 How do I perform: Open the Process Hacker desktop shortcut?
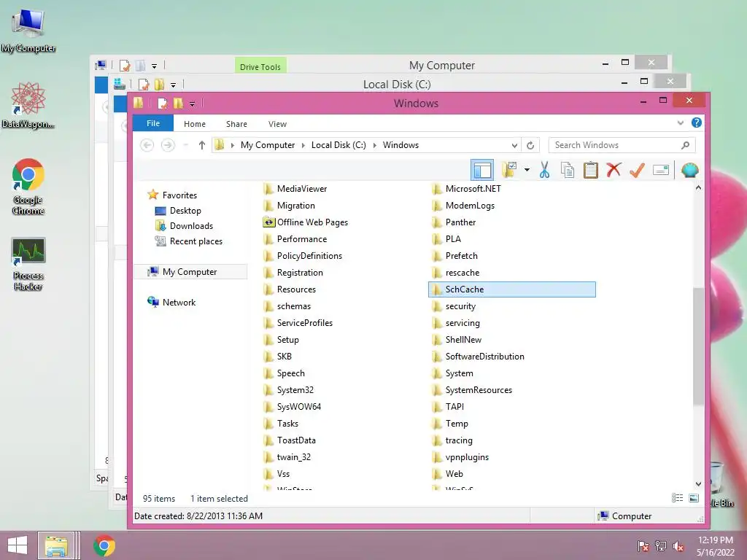[28, 264]
